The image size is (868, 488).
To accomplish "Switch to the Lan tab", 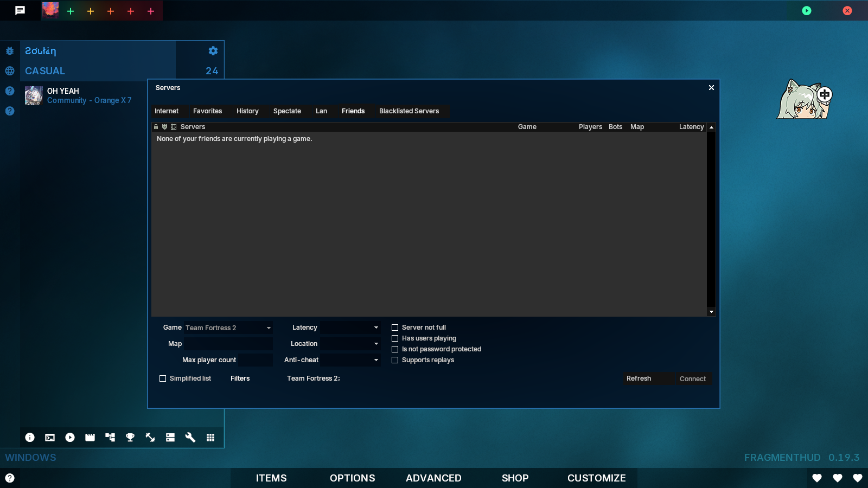I will coord(321,111).
